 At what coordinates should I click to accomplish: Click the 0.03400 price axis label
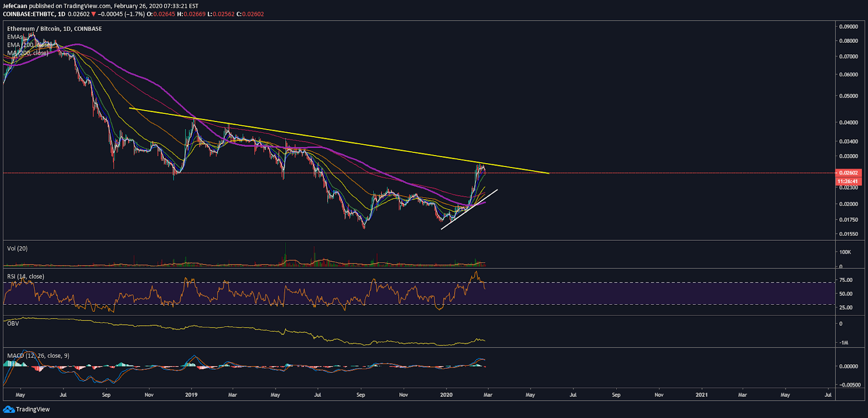pos(848,142)
